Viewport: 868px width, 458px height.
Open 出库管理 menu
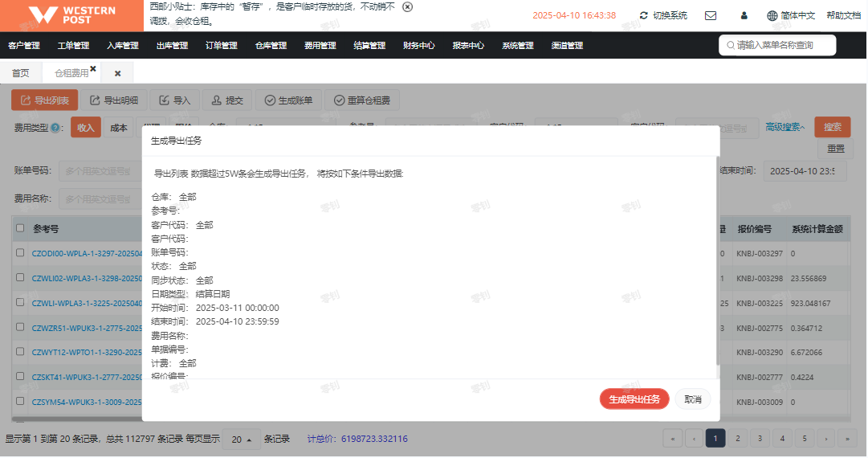pos(172,46)
